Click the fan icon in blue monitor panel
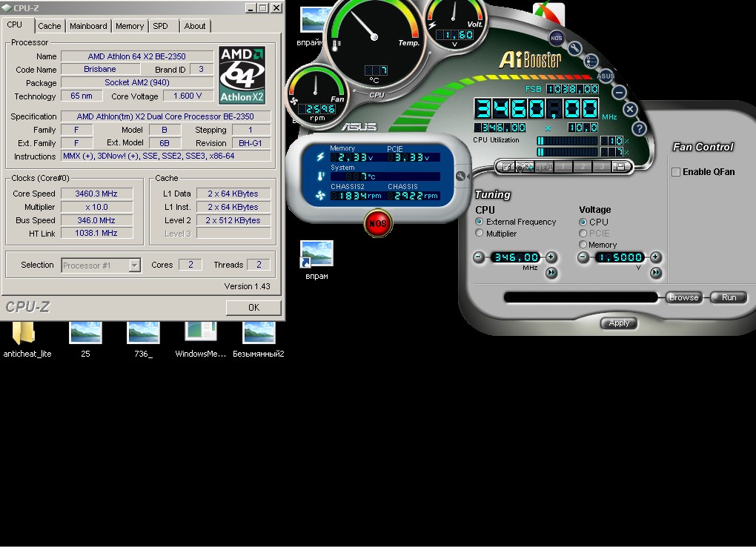This screenshot has width=756, height=548. pos(320,195)
